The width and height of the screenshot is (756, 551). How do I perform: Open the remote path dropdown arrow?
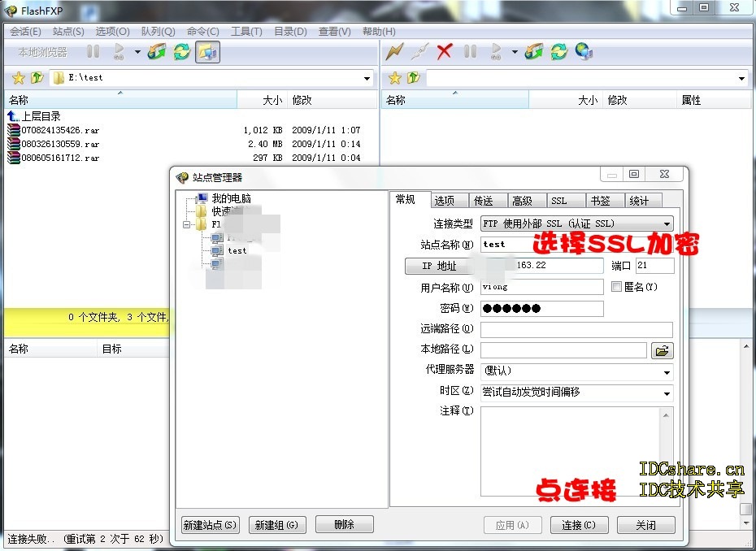(x=741, y=78)
